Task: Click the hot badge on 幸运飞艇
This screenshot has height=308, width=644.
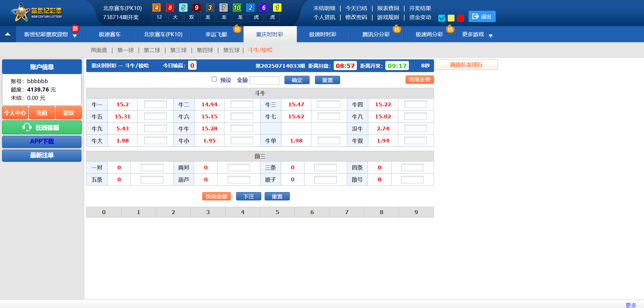Action: point(237,29)
